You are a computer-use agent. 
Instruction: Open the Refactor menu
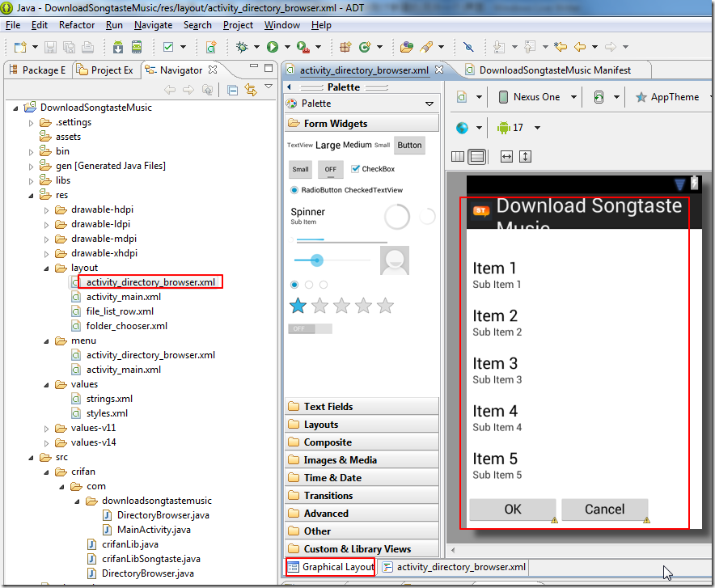click(77, 25)
